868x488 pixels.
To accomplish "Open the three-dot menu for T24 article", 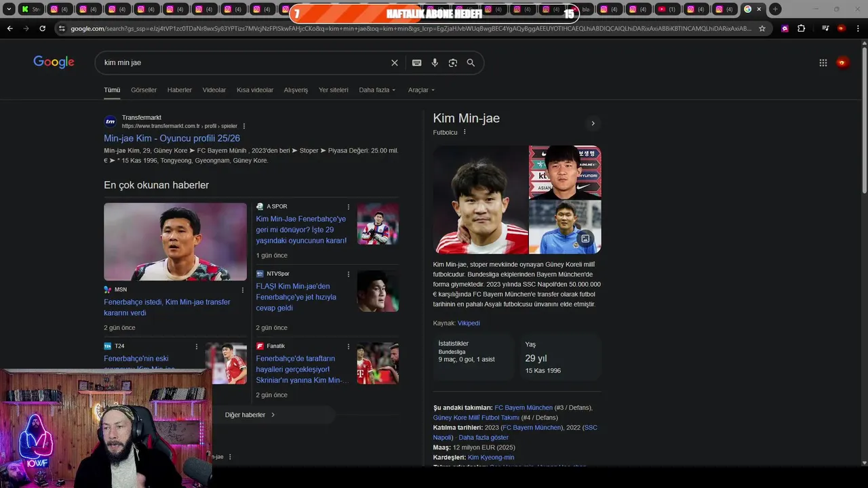I will (197, 346).
